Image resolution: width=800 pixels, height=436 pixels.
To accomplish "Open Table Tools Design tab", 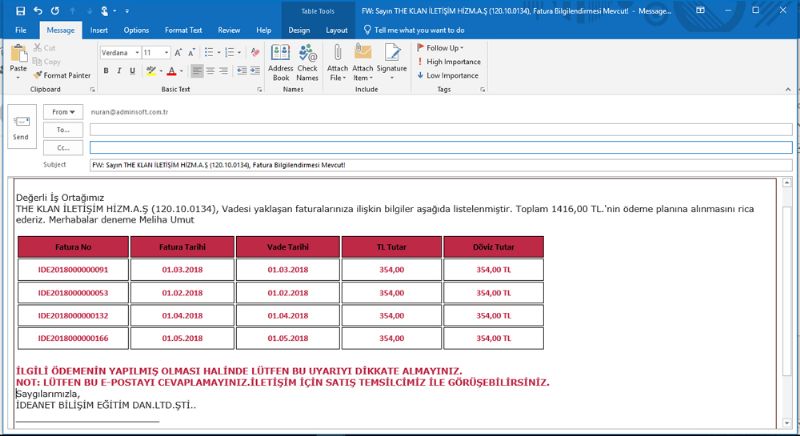I will (x=299, y=30).
